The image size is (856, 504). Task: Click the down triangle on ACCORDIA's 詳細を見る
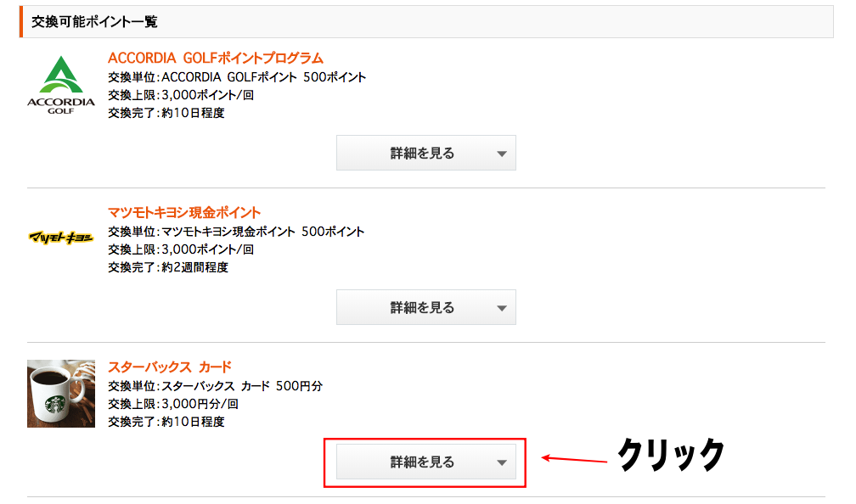[502, 154]
